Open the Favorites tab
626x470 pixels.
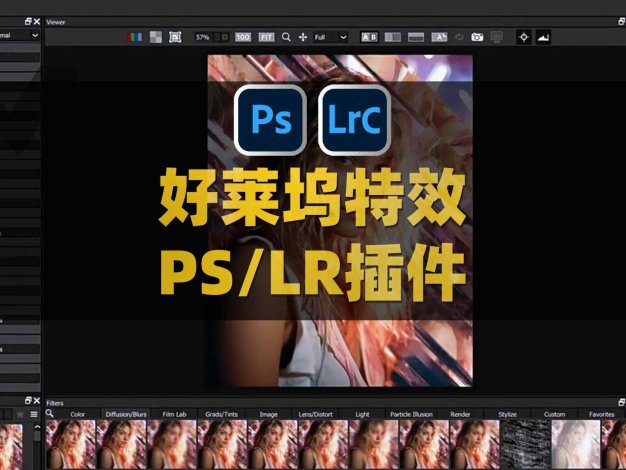[602, 414]
